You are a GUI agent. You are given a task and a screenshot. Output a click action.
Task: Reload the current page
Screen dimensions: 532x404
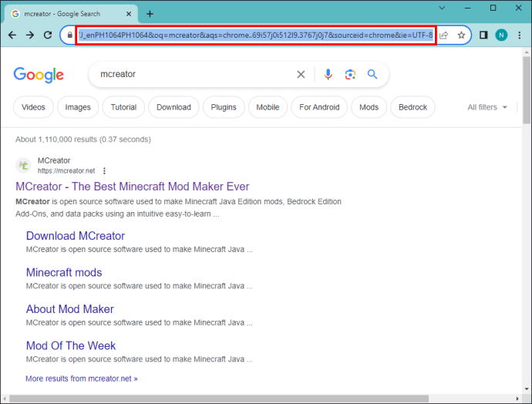(48, 35)
